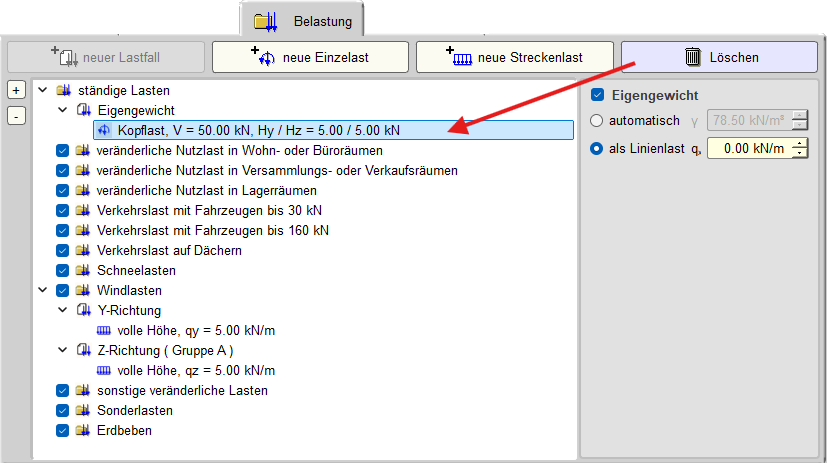
Task: Select the automatisch radio button
Action: tap(598, 121)
